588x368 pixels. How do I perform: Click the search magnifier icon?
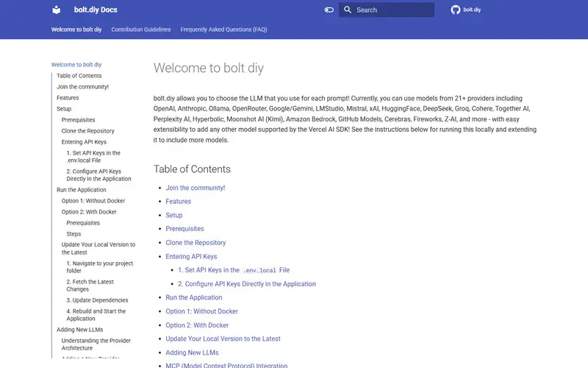point(348,10)
